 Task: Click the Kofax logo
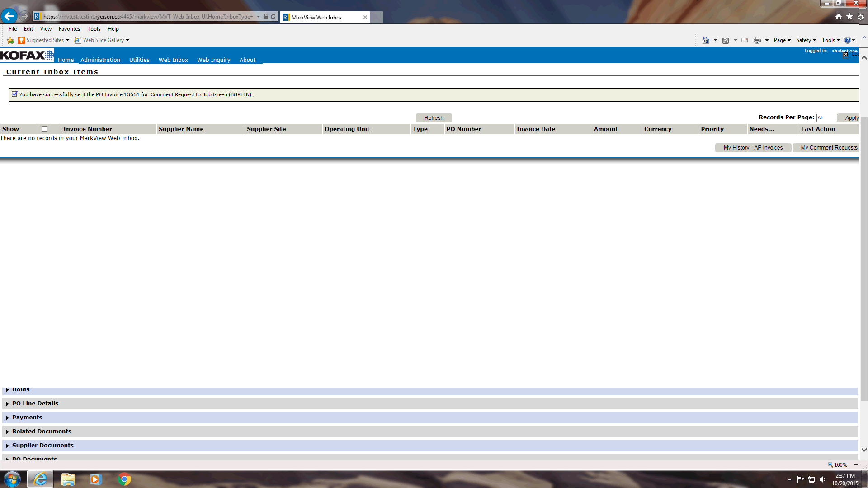tap(27, 55)
